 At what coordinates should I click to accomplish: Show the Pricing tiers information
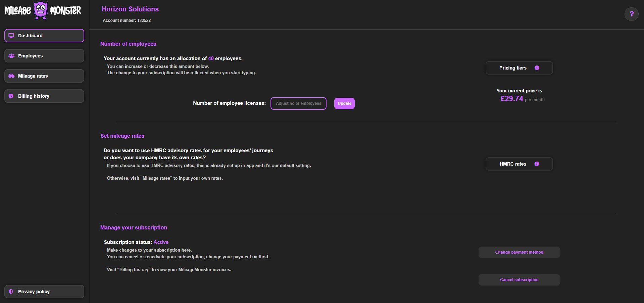click(519, 68)
